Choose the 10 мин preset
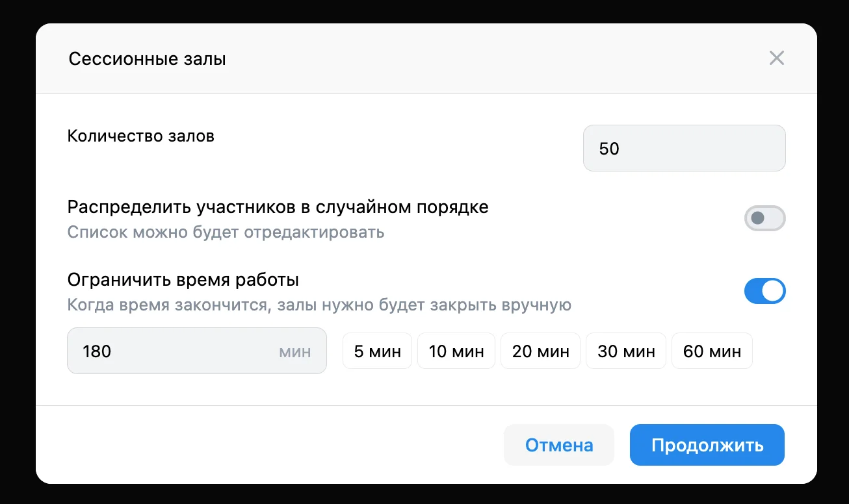Screen dimensions: 849x504 pos(456,351)
